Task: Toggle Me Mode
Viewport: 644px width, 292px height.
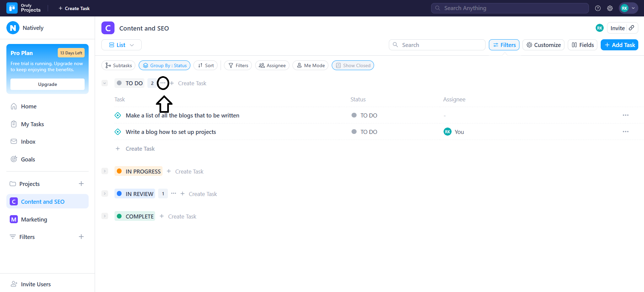Action: point(310,65)
